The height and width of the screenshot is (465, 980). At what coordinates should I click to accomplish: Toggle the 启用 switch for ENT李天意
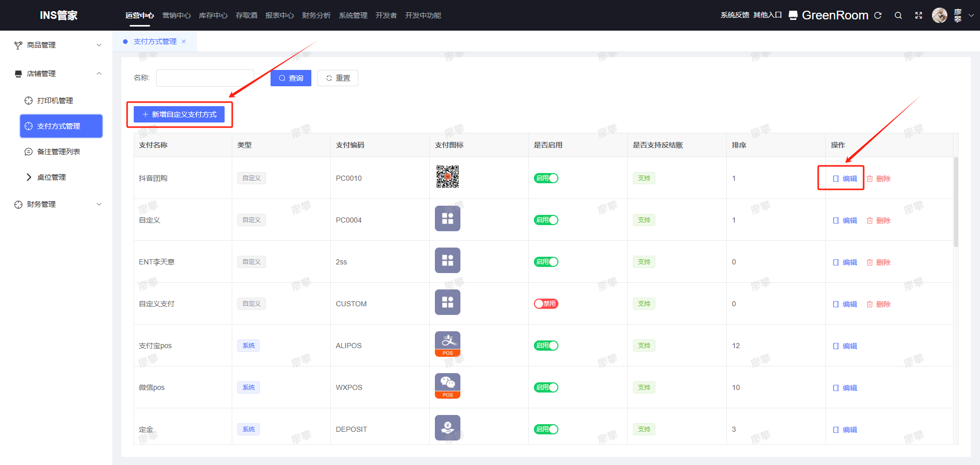546,262
